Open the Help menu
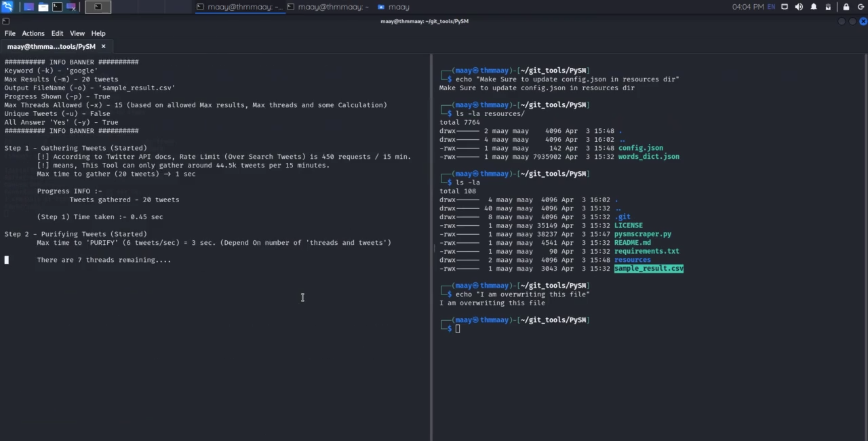 [x=98, y=33]
